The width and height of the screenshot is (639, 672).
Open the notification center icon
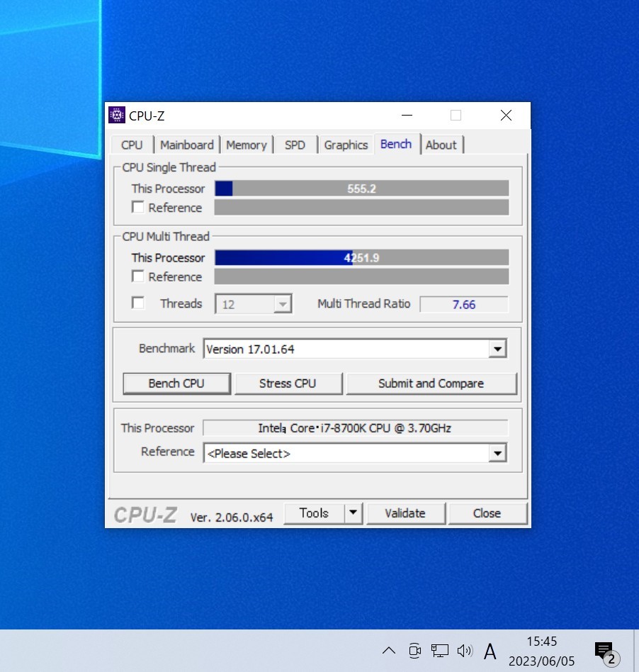(x=606, y=652)
